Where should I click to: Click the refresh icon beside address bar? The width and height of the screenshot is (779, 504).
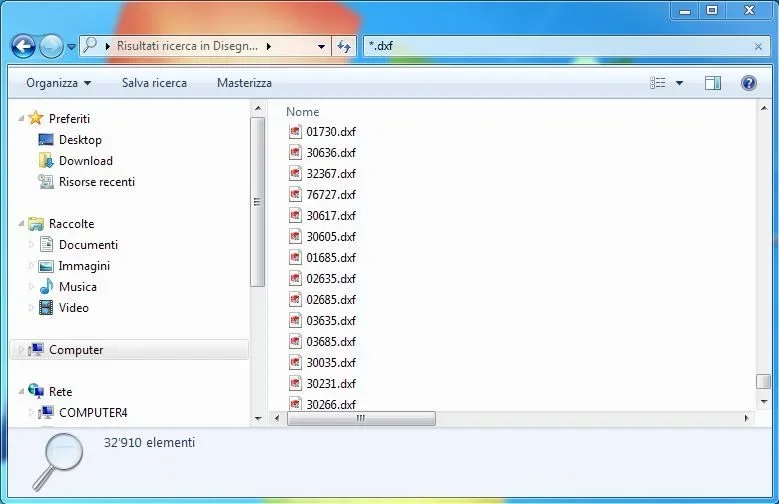tap(344, 46)
